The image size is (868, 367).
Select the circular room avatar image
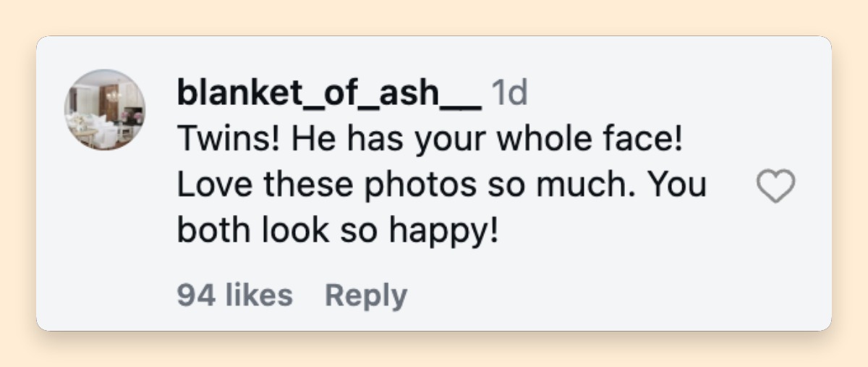(105, 110)
